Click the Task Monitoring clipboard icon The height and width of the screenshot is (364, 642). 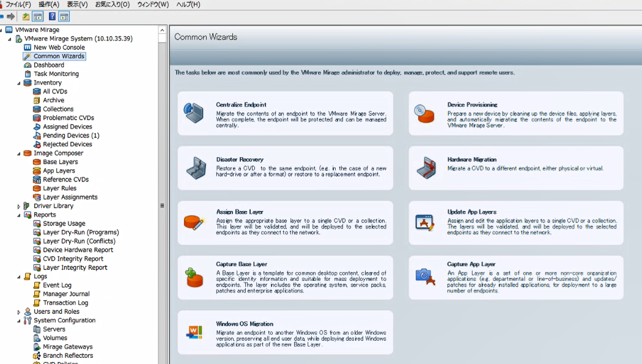[28, 74]
